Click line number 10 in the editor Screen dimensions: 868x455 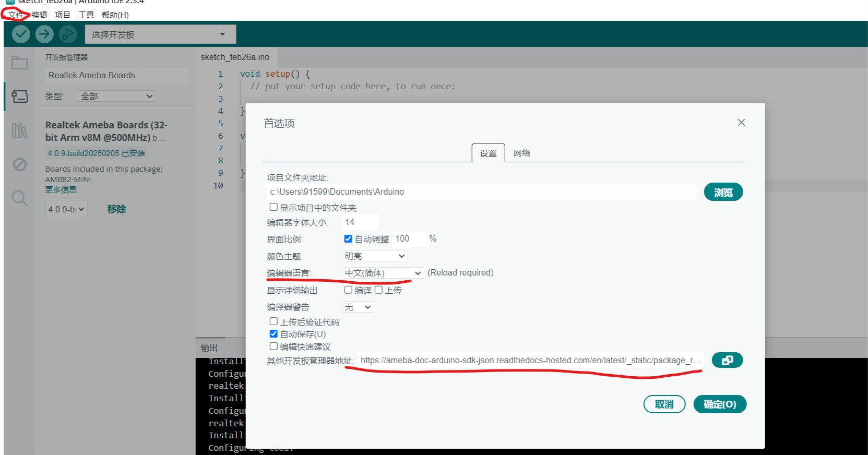point(218,185)
